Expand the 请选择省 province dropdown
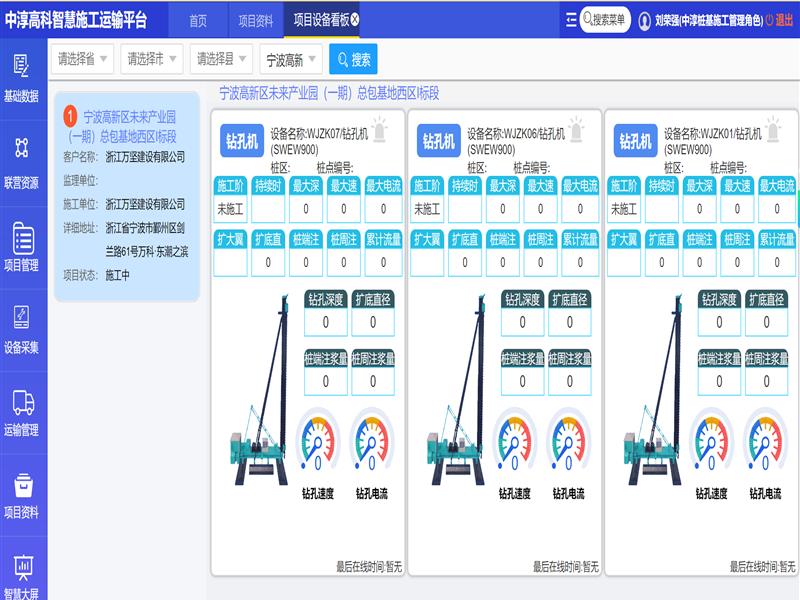The width and height of the screenshot is (800, 600). (x=83, y=59)
